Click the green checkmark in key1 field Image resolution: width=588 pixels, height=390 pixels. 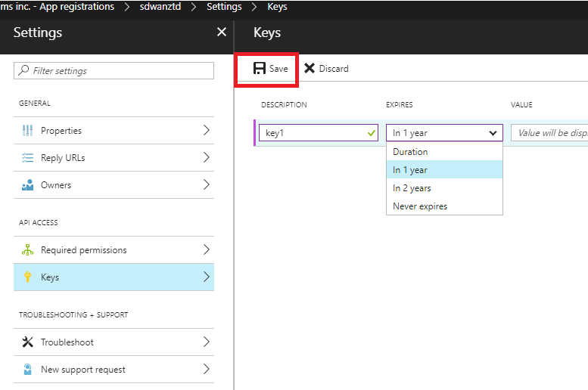tap(372, 133)
